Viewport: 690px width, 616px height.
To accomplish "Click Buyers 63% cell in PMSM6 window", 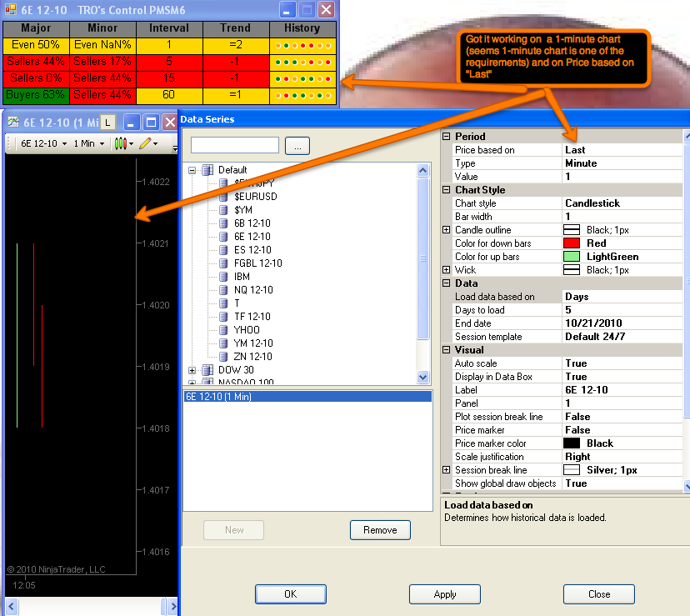I will [36, 95].
